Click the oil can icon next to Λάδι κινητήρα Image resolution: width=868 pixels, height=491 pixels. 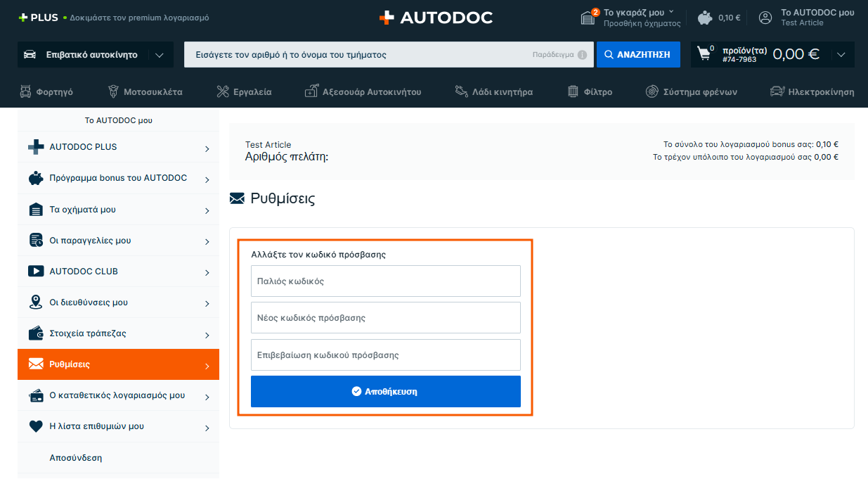pyautogui.click(x=461, y=91)
